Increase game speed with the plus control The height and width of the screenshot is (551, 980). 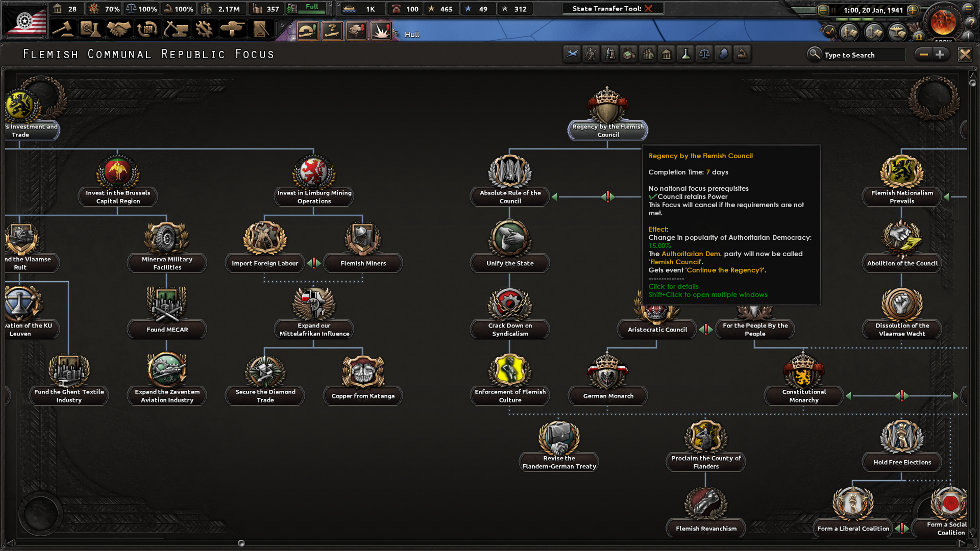913,9
